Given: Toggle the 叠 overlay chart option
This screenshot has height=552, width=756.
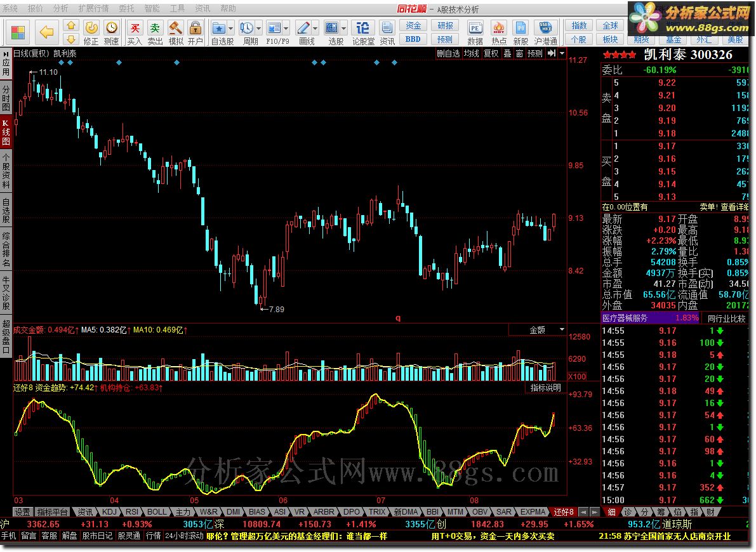Looking at the screenshot, I should tap(507, 53).
